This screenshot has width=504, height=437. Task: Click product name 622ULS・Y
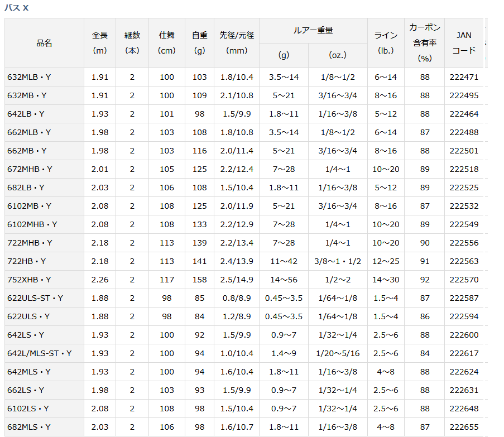pos(28,316)
